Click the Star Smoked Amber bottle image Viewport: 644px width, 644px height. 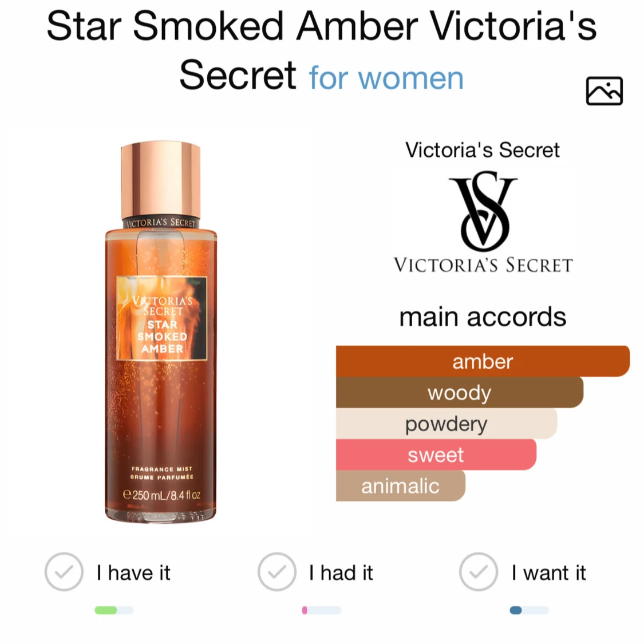click(x=161, y=332)
